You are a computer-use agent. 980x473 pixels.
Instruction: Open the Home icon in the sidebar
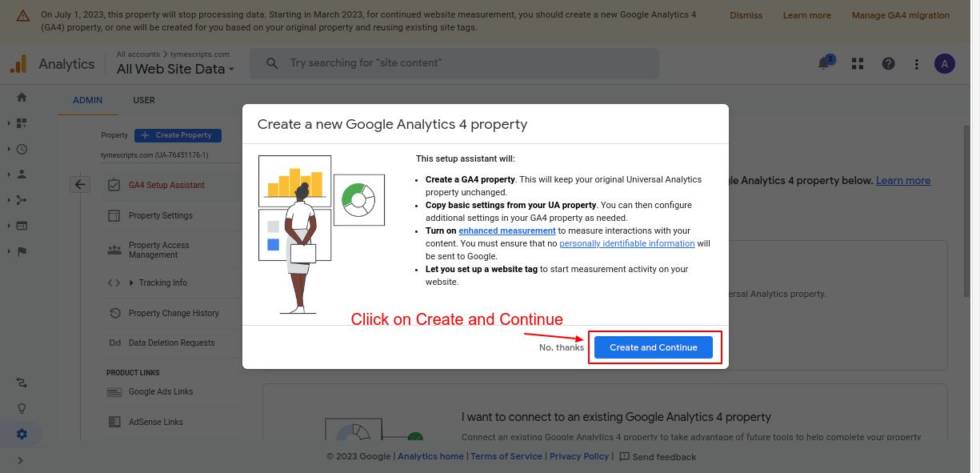coord(22,96)
